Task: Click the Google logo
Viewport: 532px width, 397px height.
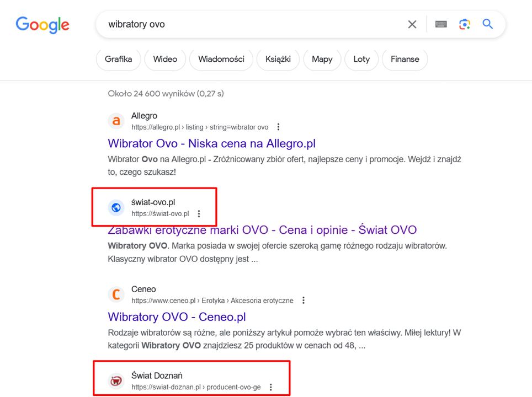Action: point(42,25)
